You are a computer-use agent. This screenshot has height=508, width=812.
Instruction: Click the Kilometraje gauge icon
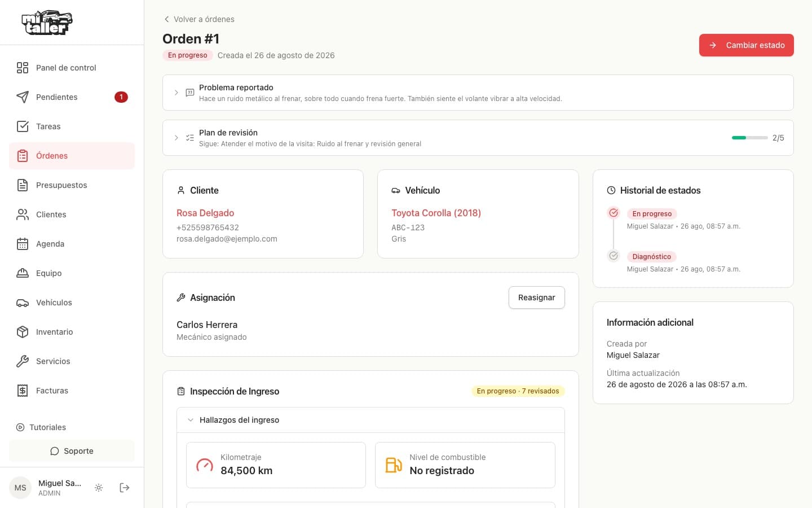pyautogui.click(x=205, y=465)
